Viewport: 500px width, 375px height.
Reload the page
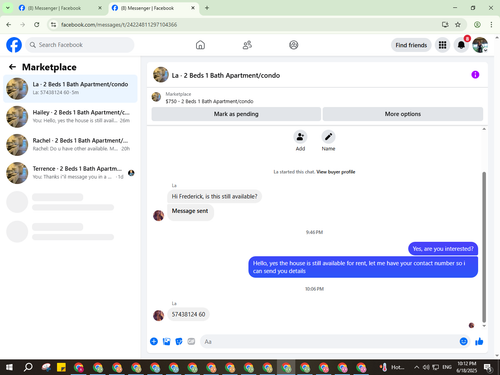click(x=37, y=25)
